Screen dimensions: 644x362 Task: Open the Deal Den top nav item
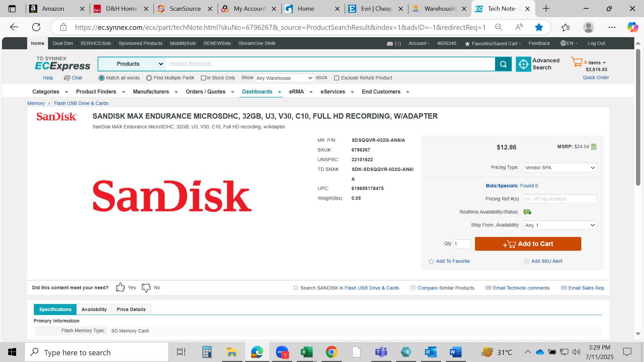pyautogui.click(x=63, y=43)
